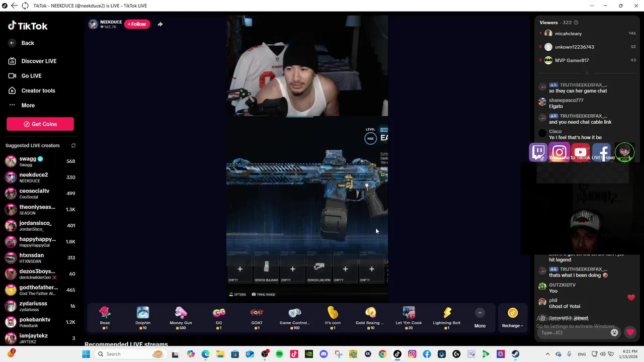Viewport: 644px width, 362px height.
Task: Click phil chat username
Action: (x=553, y=301)
